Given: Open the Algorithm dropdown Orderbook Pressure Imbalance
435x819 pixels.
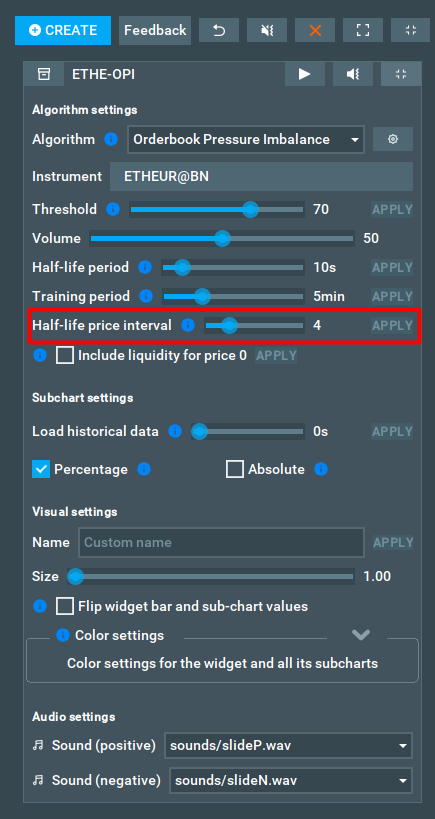Looking at the screenshot, I should [x=246, y=139].
